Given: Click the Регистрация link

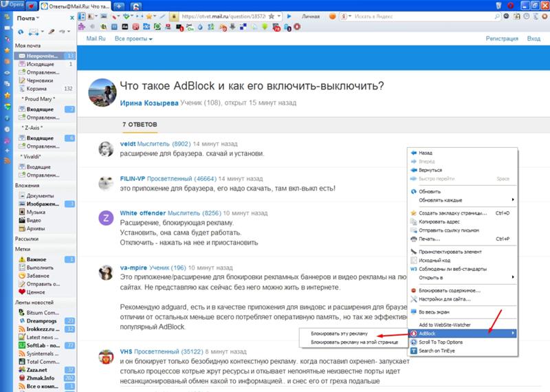Looking at the screenshot, I should (502, 39).
